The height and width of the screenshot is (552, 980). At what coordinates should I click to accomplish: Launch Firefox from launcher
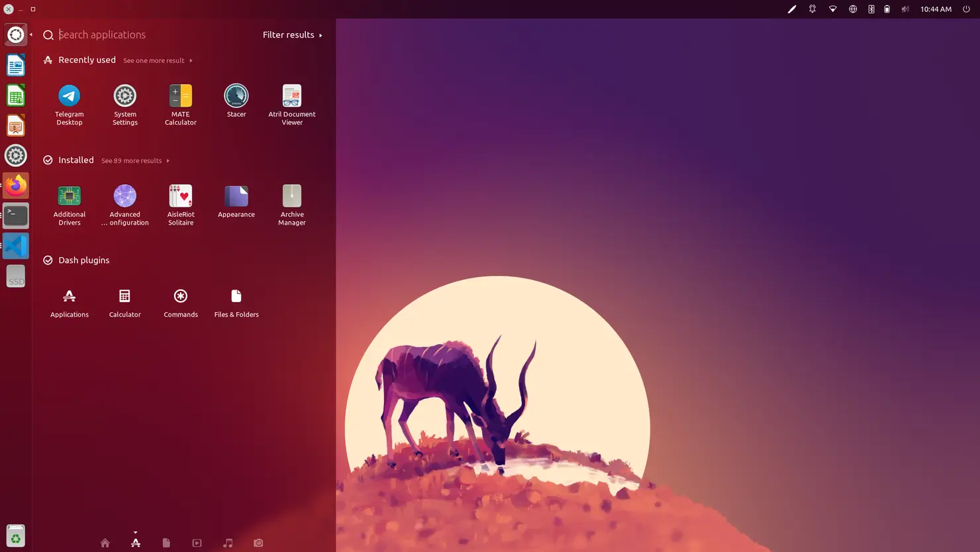[x=15, y=186]
